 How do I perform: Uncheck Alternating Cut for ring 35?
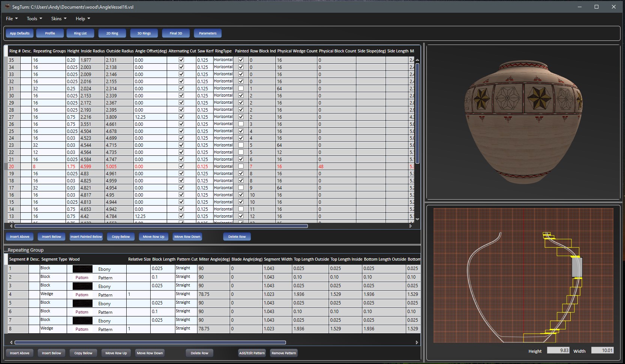pyautogui.click(x=181, y=60)
